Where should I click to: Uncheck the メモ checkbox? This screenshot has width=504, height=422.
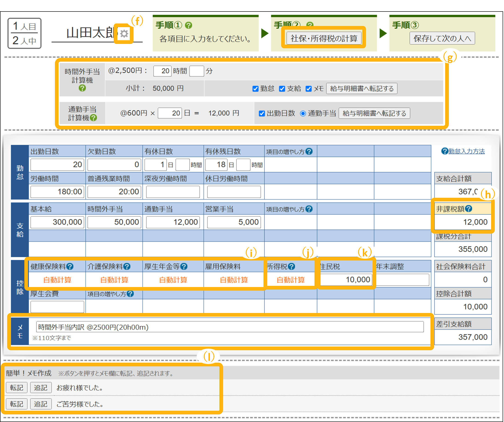309,89
